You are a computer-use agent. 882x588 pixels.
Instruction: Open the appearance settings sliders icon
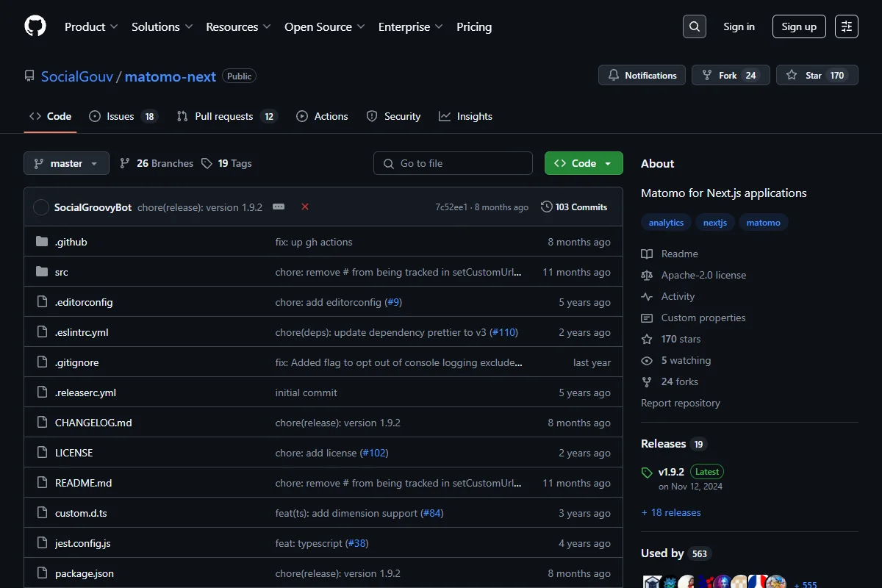(847, 26)
